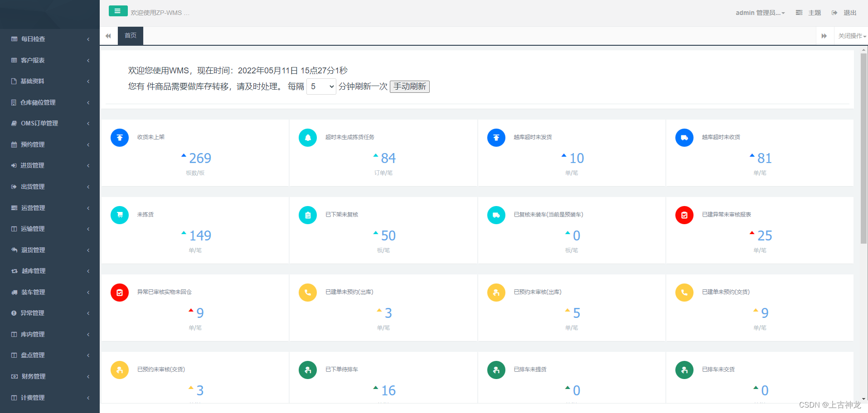Open the 运输管理 menu
Screen dimensions: 868x413
click(x=50, y=229)
